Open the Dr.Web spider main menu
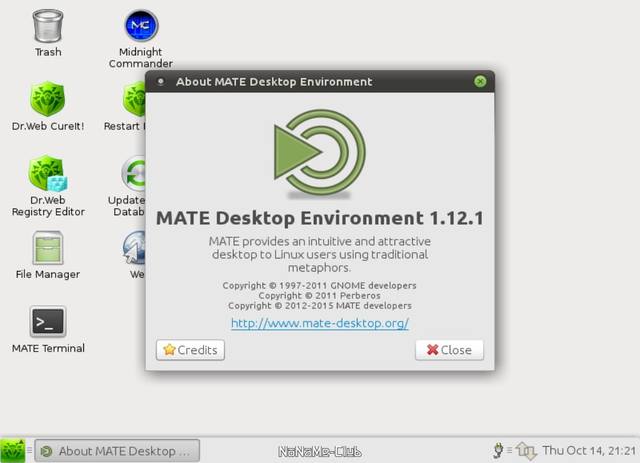 point(13,451)
